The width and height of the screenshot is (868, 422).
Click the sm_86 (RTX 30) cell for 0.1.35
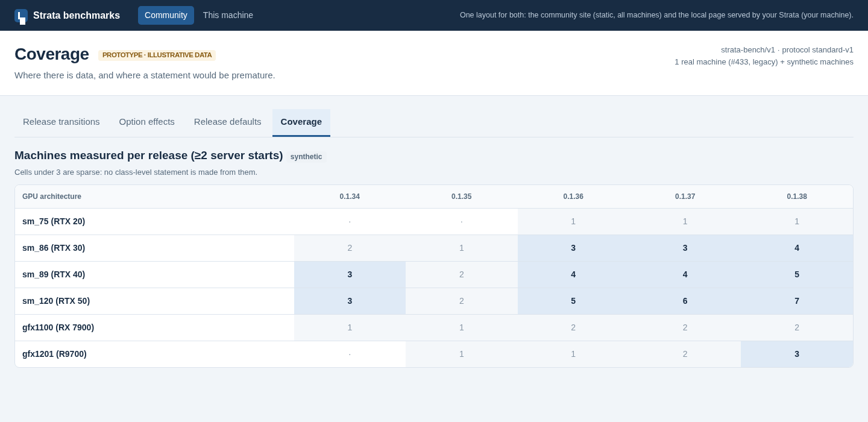point(462,248)
